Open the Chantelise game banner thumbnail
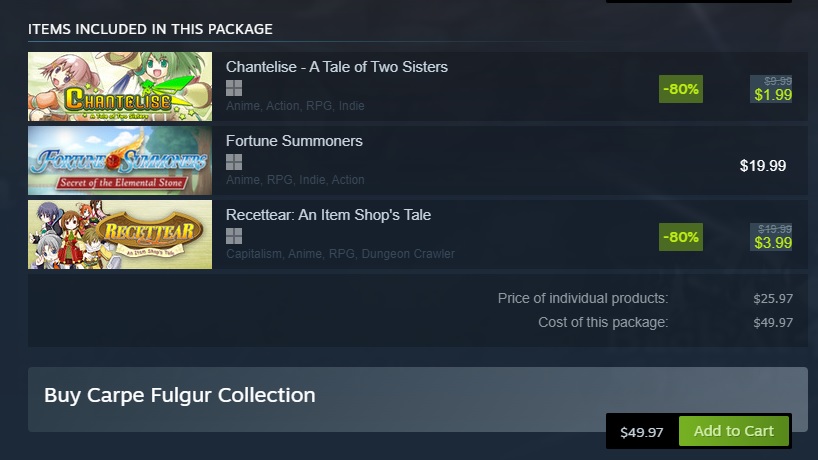The height and width of the screenshot is (460, 818). point(120,87)
